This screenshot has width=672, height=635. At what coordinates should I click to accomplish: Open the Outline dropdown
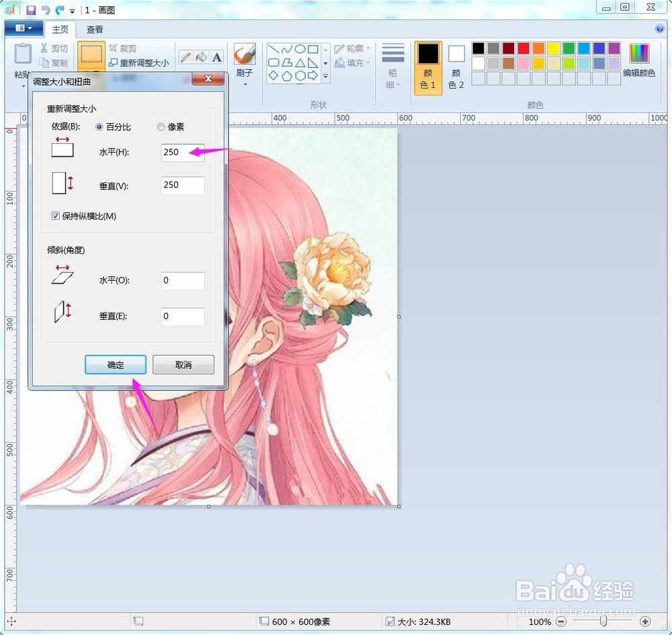coord(352,48)
